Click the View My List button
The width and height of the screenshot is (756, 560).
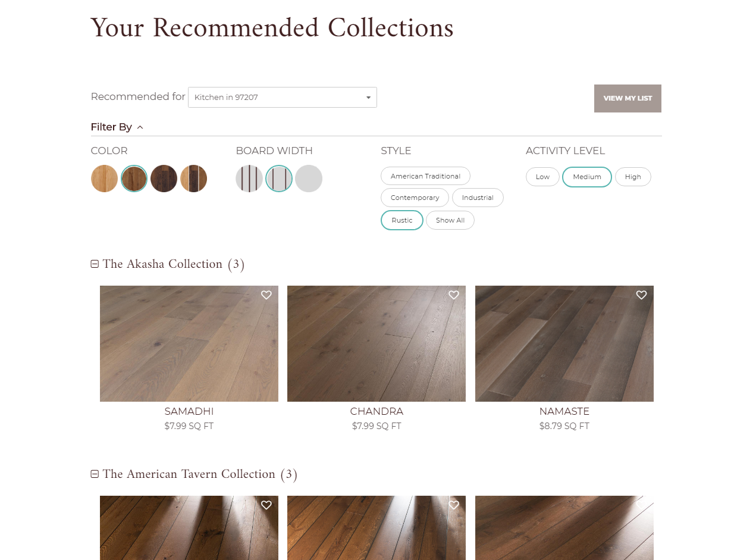[x=628, y=98]
